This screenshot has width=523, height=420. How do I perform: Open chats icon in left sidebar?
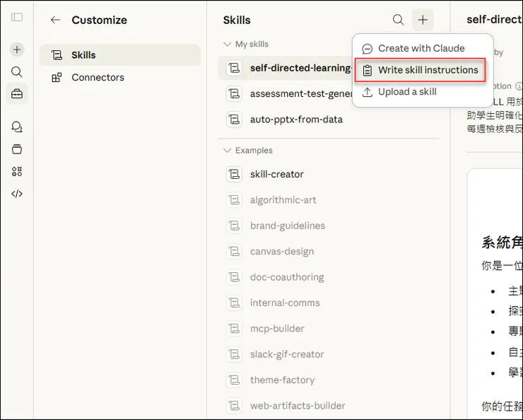(x=17, y=127)
